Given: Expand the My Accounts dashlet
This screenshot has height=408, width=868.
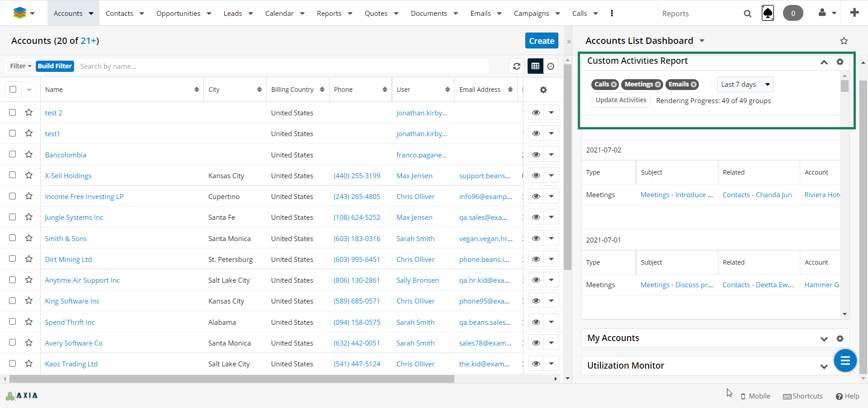Looking at the screenshot, I should pos(824,339).
